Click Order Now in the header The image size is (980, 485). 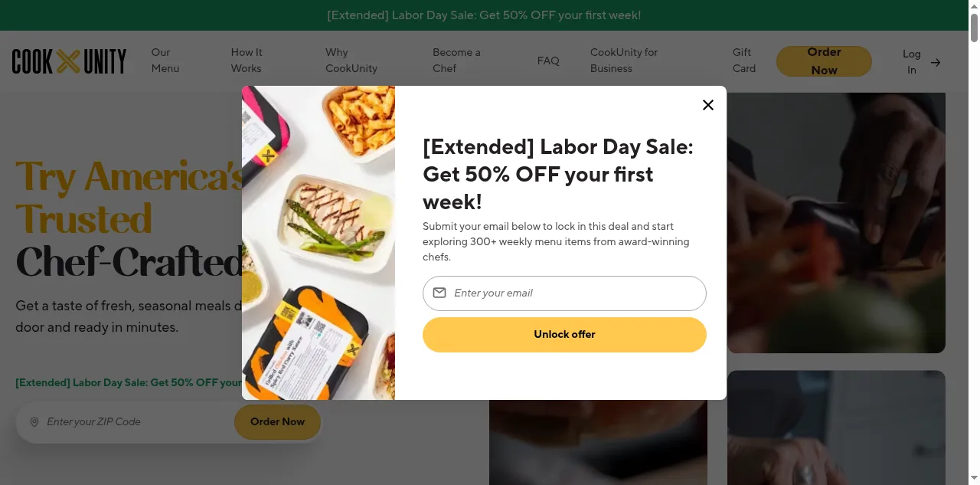pos(824,61)
